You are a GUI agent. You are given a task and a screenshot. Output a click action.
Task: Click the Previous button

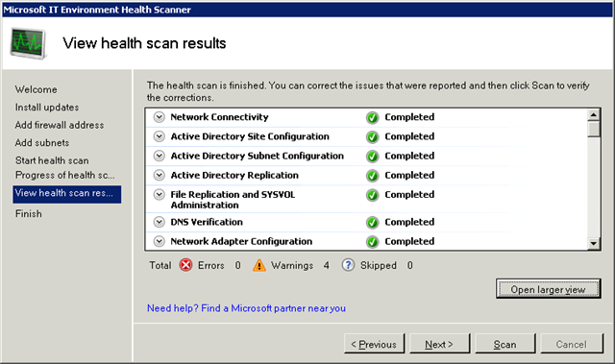(x=374, y=344)
